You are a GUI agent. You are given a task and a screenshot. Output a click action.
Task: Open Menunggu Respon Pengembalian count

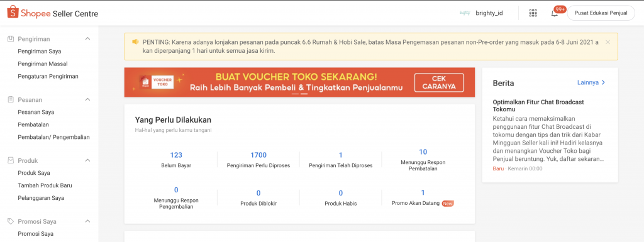[x=176, y=198]
